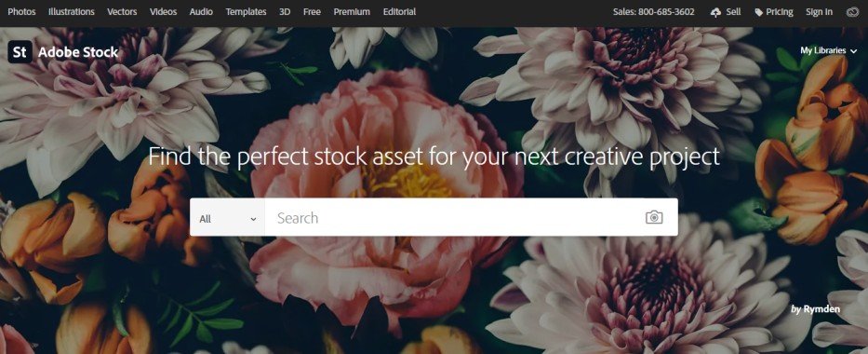The image size is (868, 354).
Task: Click the camera visual search icon
Action: pos(654,217)
